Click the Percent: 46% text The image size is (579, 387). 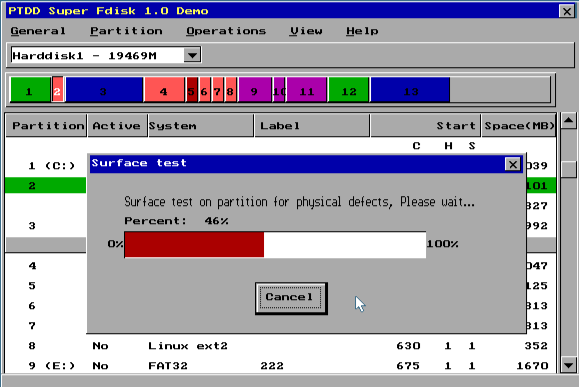176,221
